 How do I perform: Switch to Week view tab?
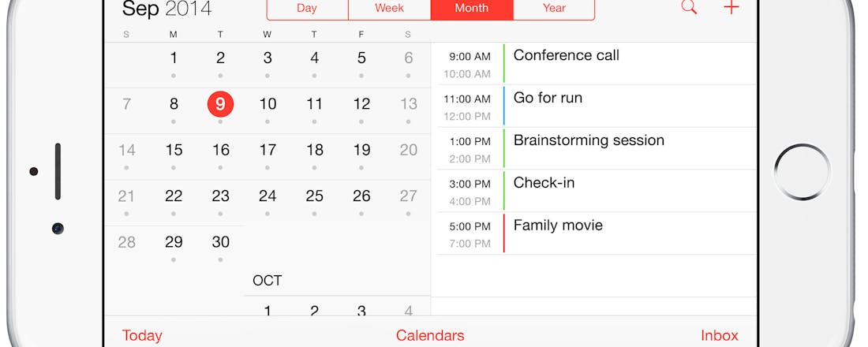pyautogui.click(x=389, y=8)
